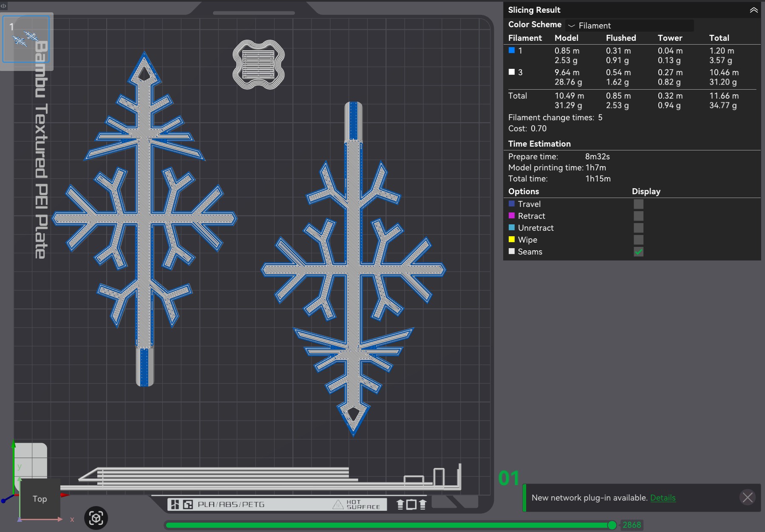Enable Unretract display checkbox
Viewport: 765px width, 532px height.
tap(638, 228)
